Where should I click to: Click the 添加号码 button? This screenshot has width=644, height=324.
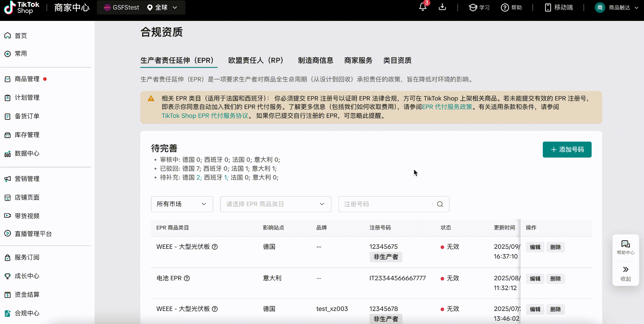(x=567, y=150)
